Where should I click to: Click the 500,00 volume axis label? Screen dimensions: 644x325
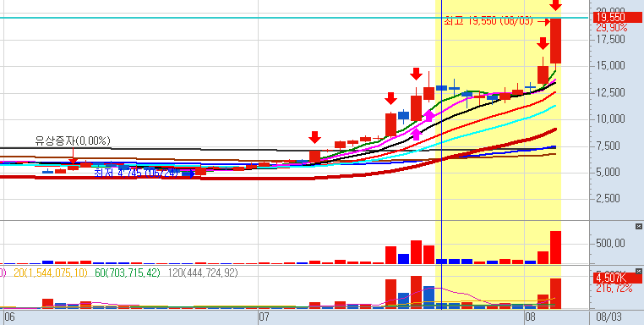pyautogui.click(x=609, y=243)
